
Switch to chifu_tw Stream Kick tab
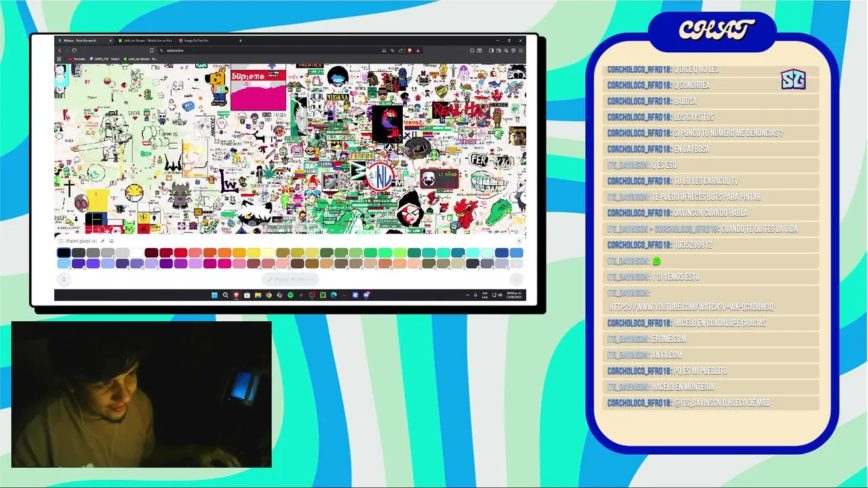click(x=146, y=41)
